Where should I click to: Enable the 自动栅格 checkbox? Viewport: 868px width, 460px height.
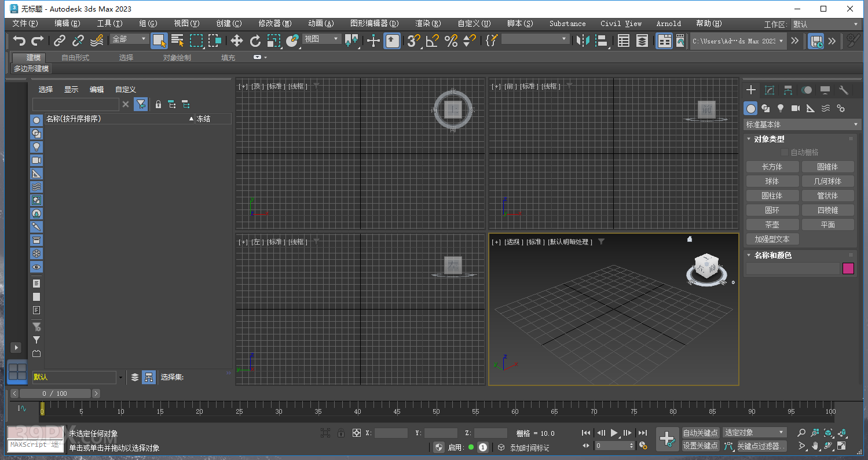click(785, 152)
